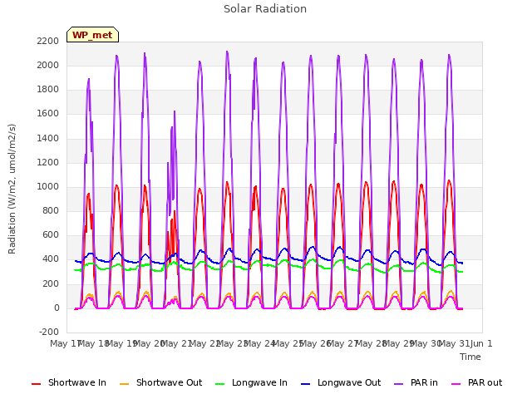Click the 2200 y-axis tick label
This screenshot has height=399, width=532.
point(48,42)
